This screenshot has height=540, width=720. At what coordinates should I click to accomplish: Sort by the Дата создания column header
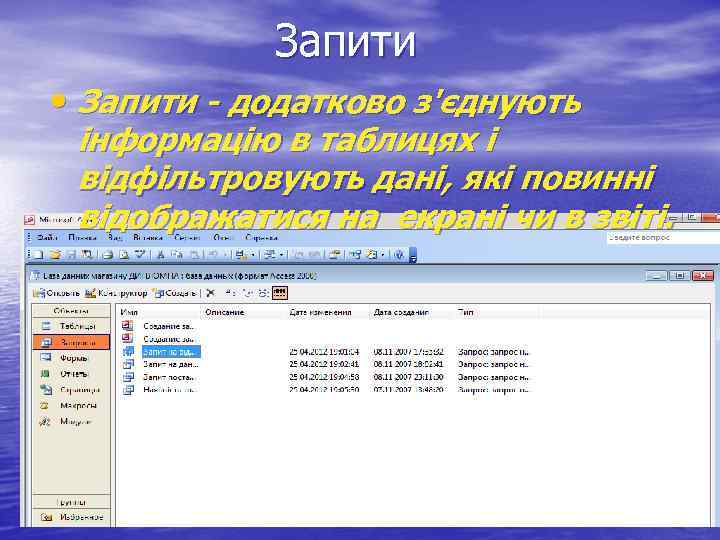(412, 312)
